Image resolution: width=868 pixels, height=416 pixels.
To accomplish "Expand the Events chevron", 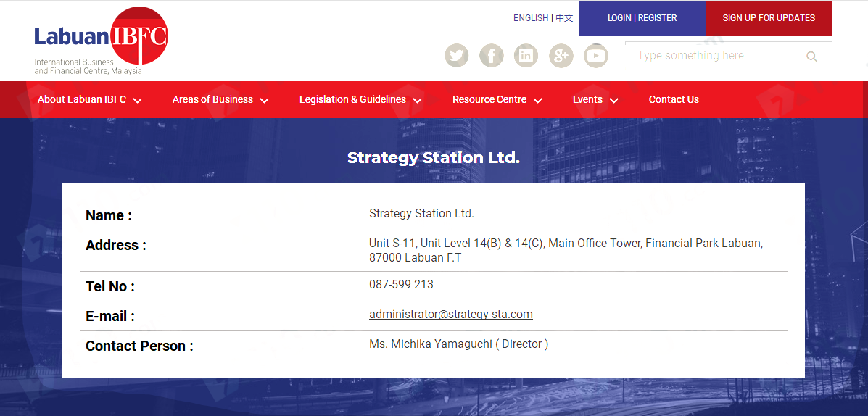I will (x=613, y=101).
